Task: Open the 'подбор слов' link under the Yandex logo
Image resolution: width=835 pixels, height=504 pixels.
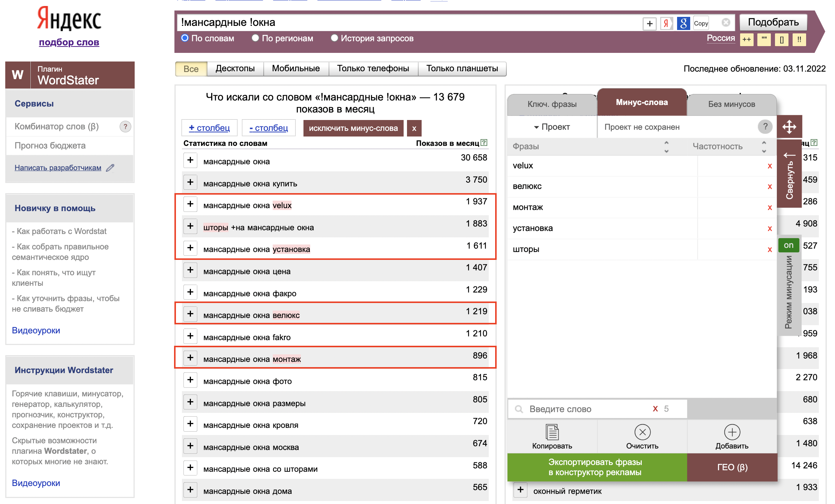Action: [x=69, y=42]
